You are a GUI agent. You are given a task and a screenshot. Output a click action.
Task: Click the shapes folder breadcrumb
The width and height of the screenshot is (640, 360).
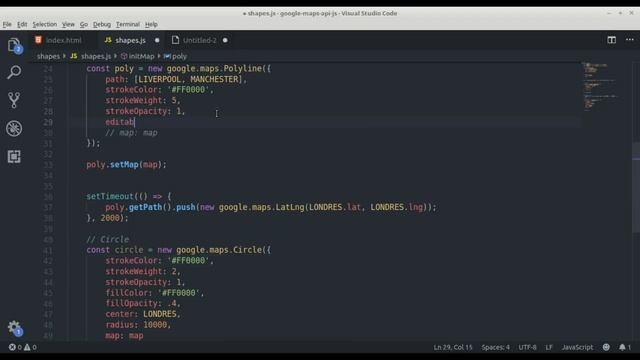(48, 56)
